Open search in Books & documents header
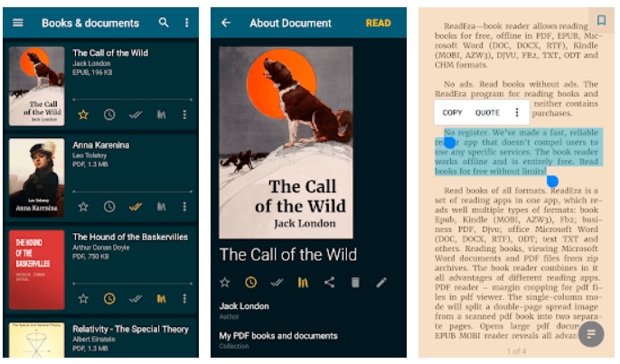The width and height of the screenshot is (620, 364). (x=164, y=23)
